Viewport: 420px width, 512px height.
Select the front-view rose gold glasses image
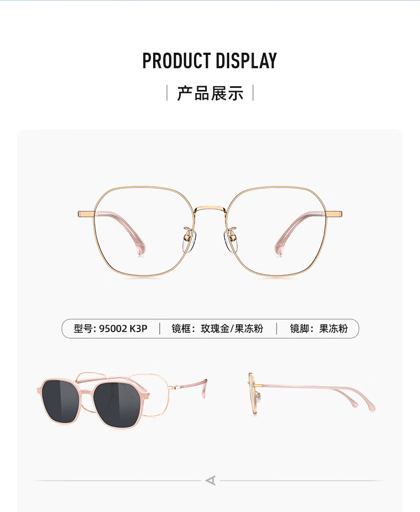[x=209, y=232]
